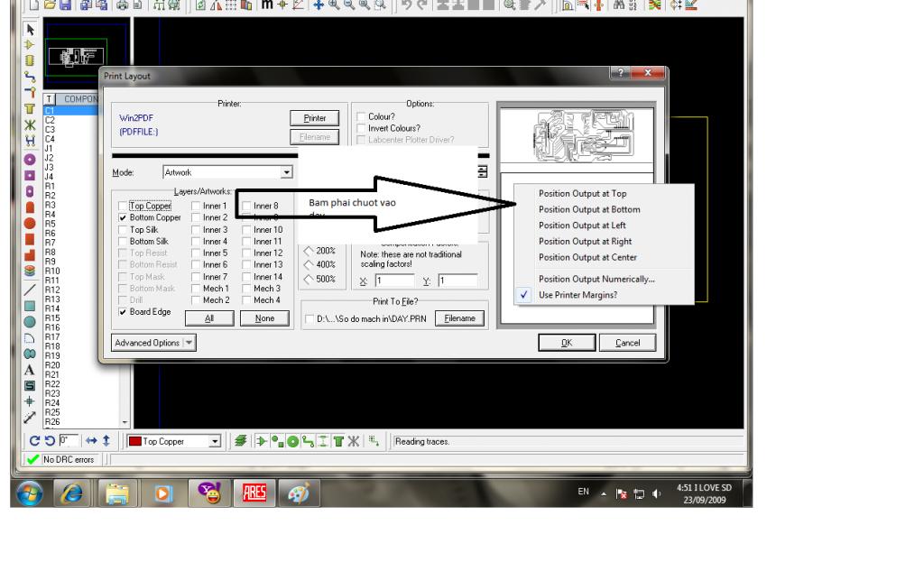The width and height of the screenshot is (924, 580).
Task: Enable the Bottom Silk layer checkbox
Action: tap(123, 242)
